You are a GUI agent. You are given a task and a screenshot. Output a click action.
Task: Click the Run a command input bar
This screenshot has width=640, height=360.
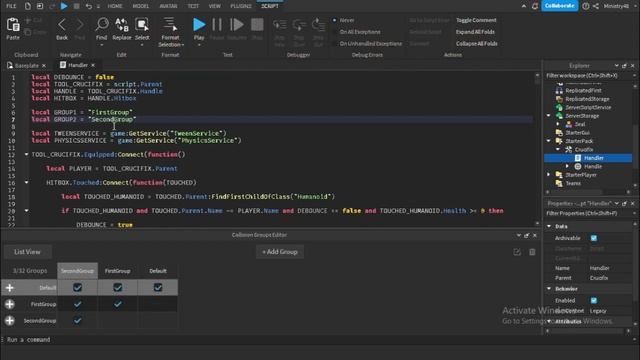coord(318,340)
